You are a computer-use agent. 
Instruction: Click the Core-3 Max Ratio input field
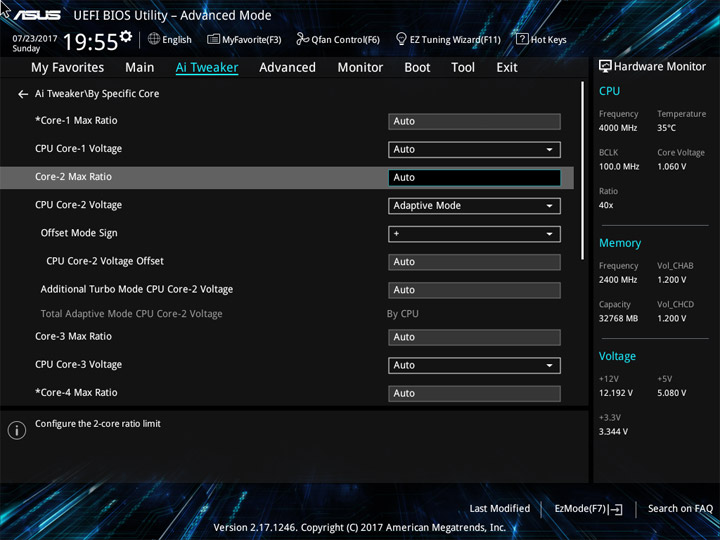pyautogui.click(x=474, y=338)
